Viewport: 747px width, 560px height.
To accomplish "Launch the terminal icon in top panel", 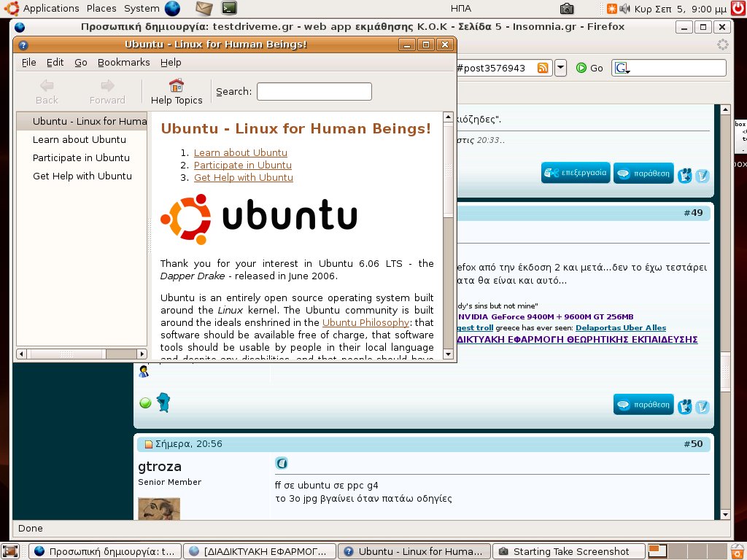I will point(229,7).
